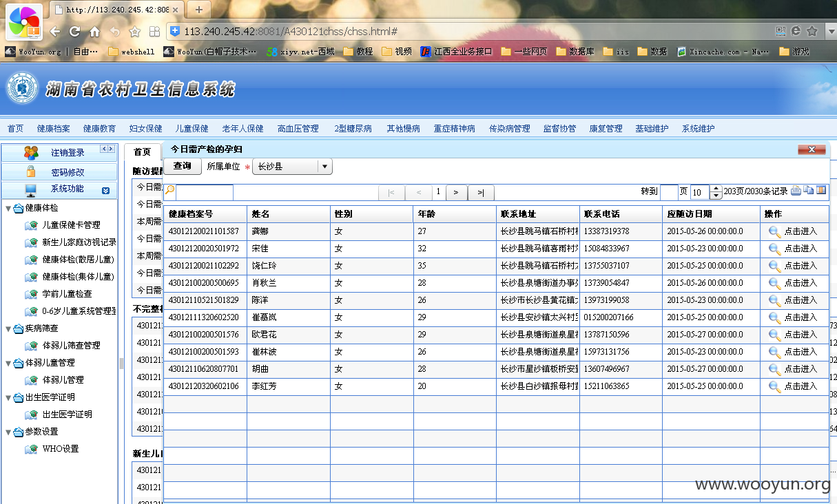This screenshot has height=504, width=837.
Task: Open the 健康档案 menu
Action: point(54,129)
